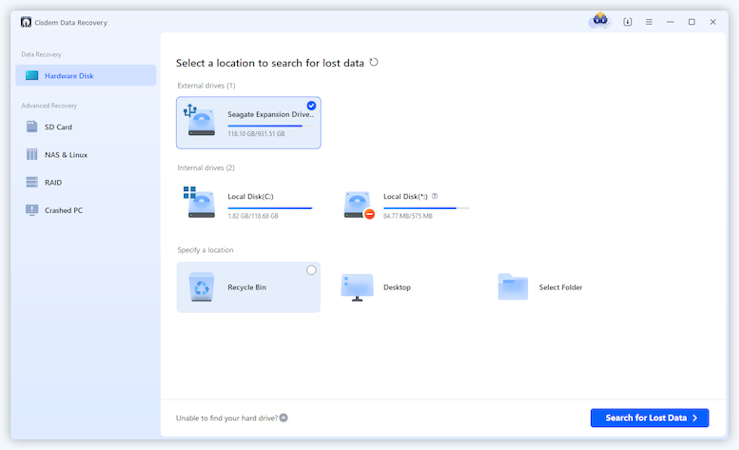
Task: Select the Seagate Expansion Drive label
Action: (x=271, y=114)
